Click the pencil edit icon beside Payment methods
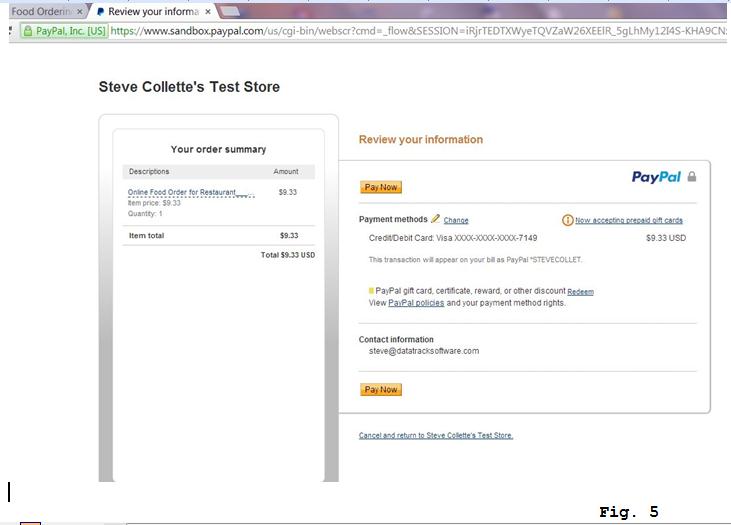Screen dimensions: 731x525 pyautogui.click(x=435, y=218)
